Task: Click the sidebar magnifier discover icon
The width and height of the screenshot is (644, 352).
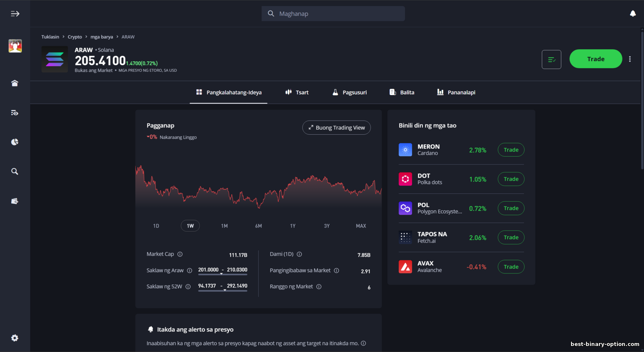Action: [15, 171]
